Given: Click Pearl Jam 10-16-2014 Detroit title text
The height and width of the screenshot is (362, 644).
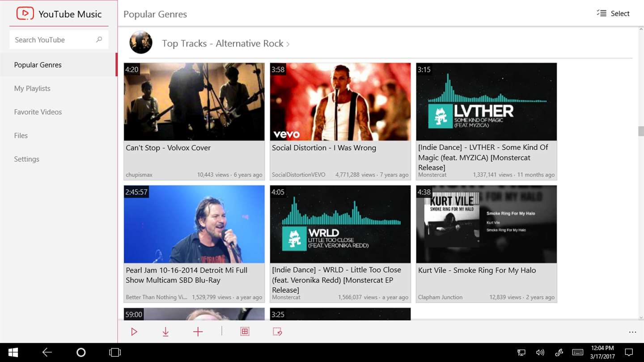Looking at the screenshot, I should tap(186, 275).
